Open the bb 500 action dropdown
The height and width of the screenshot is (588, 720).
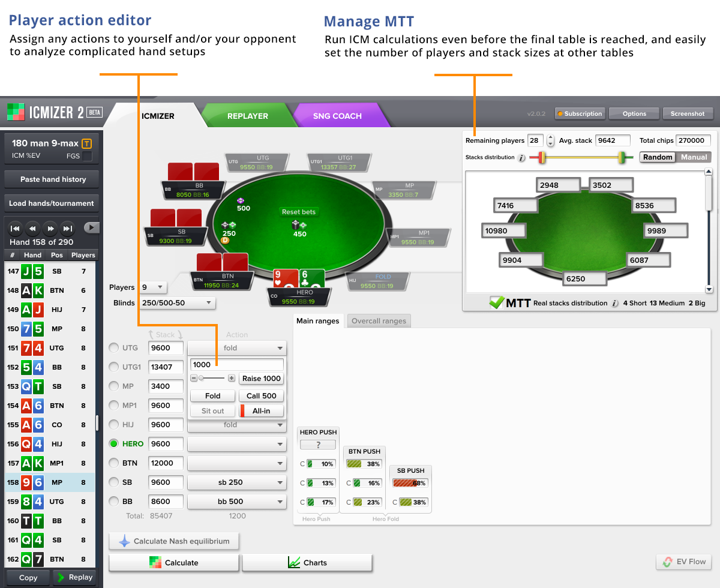click(x=237, y=502)
